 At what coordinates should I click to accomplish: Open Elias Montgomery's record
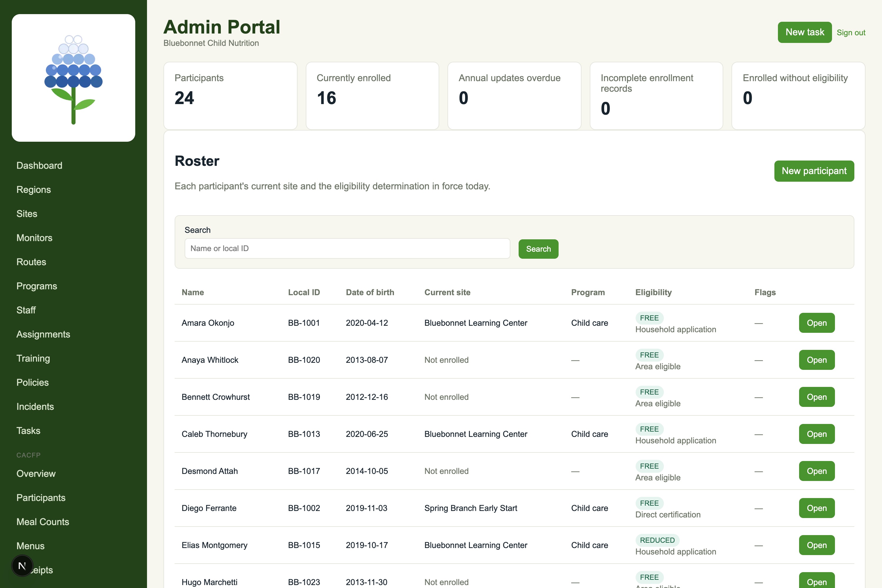pyautogui.click(x=817, y=545)
